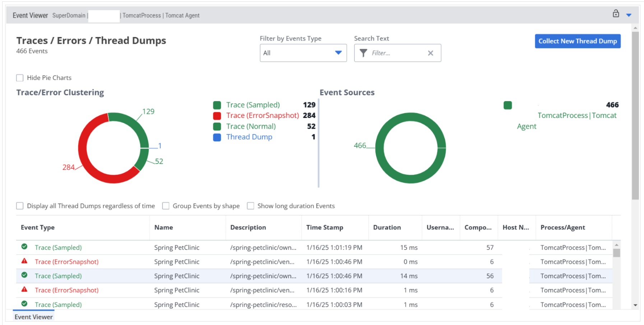Screen dimensions: 644x325
Task: Select the Event Viewer tab at bottom
Action: [x=33, y=317]
